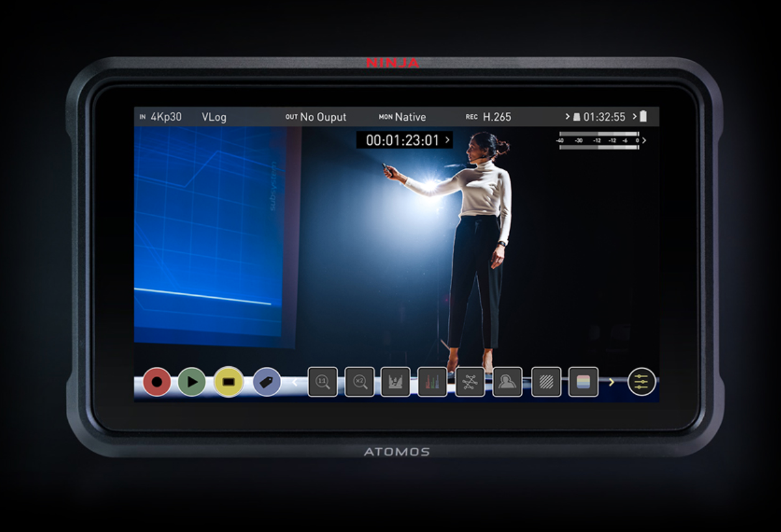Tag the clip with the blue tag button

(x=267, y=382)
